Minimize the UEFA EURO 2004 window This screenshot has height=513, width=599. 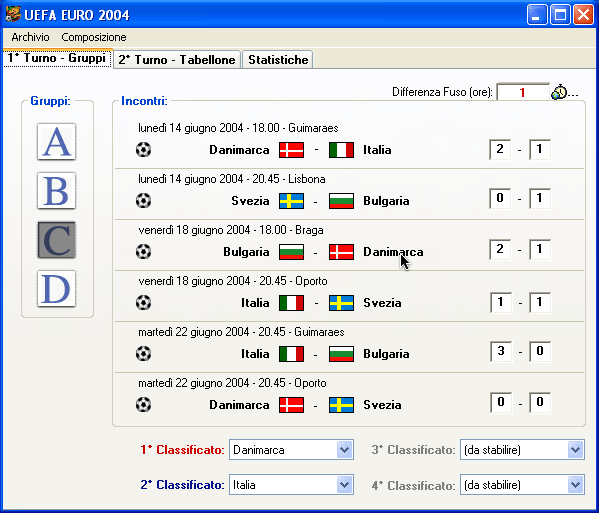coord(536,15)
